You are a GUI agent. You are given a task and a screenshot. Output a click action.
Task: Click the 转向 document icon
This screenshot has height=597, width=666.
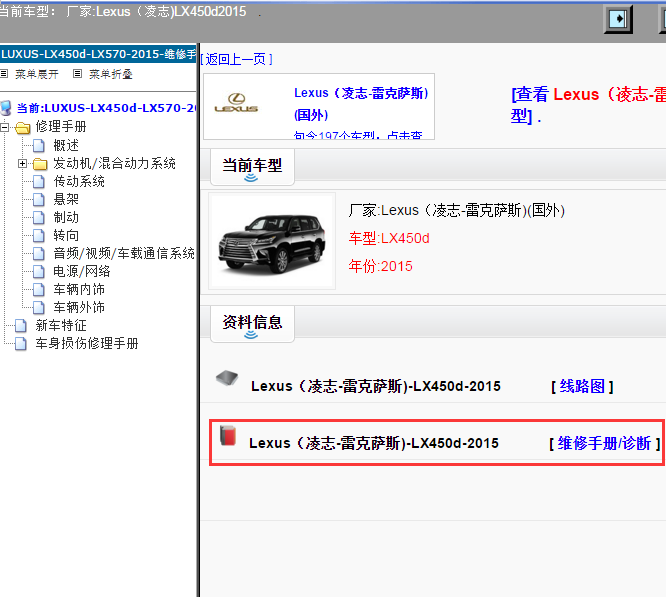(x=39, y=235)
